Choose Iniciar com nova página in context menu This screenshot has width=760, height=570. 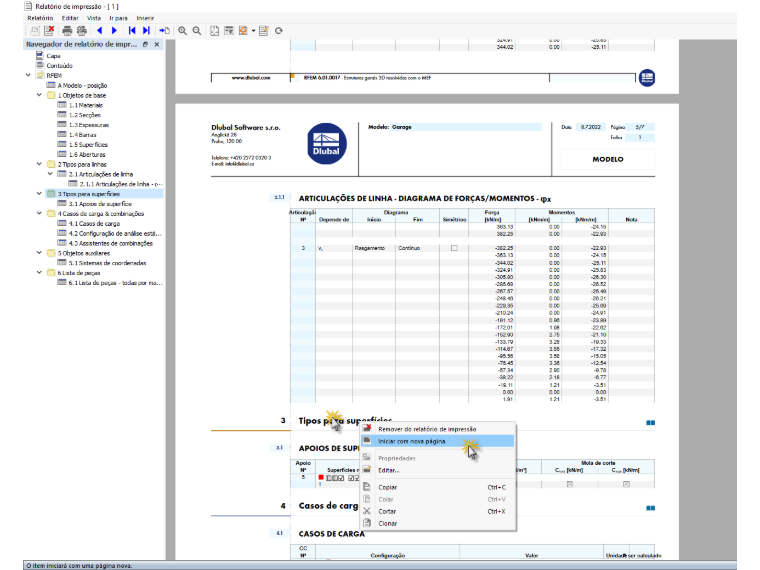438,441
